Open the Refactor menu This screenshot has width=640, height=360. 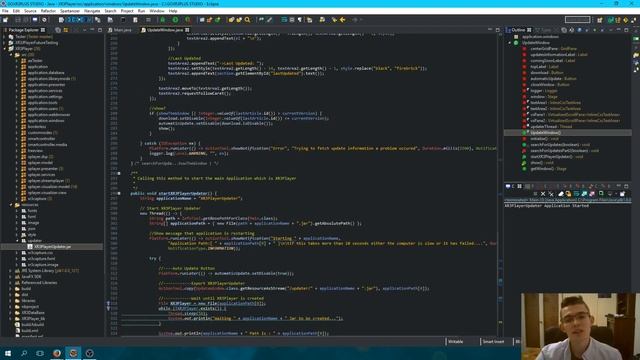point(48,11)
